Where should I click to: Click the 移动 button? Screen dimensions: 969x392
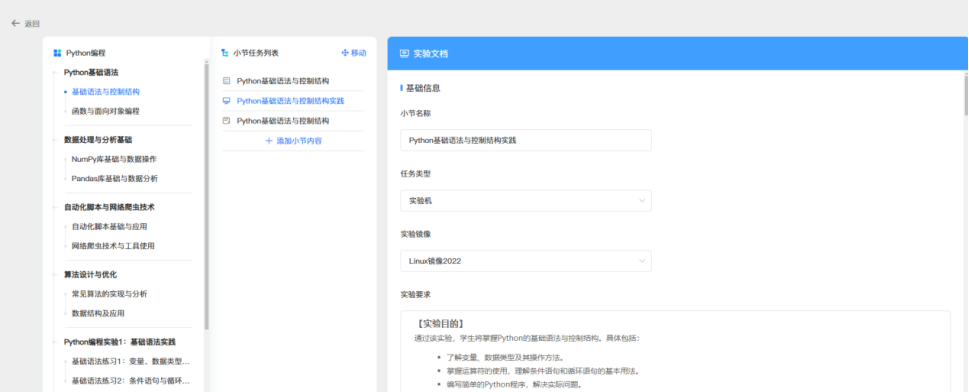353,53
